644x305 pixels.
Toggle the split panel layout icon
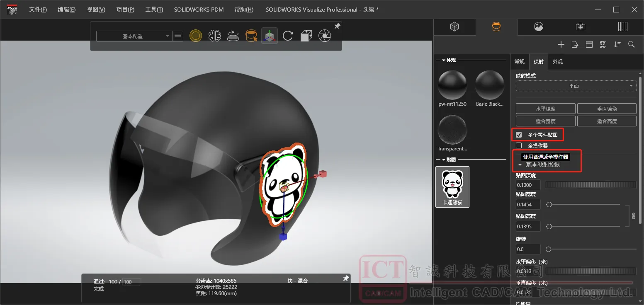pyautogui.click(x=589, y=44)
